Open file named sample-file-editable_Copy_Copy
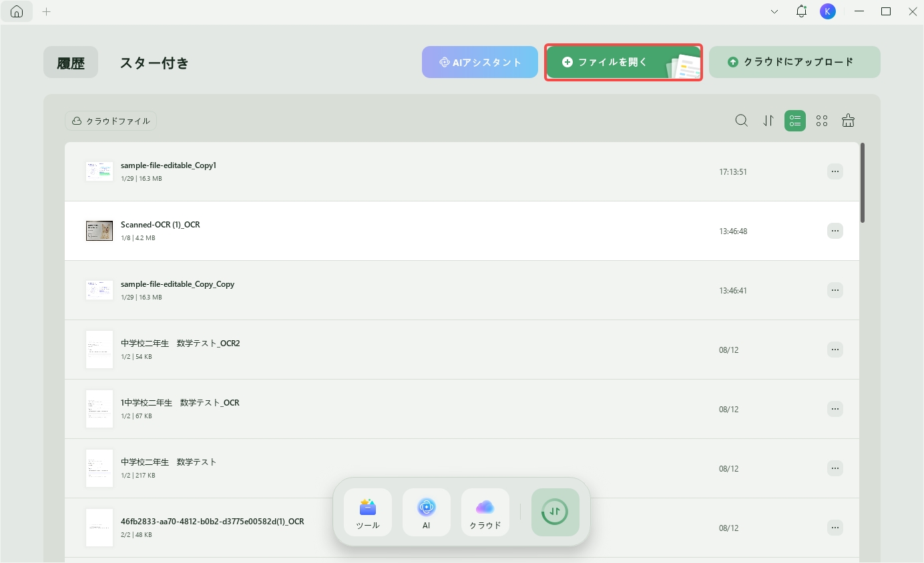The width and height of the screenshot is (924, 563). click(x=178, y=284)
